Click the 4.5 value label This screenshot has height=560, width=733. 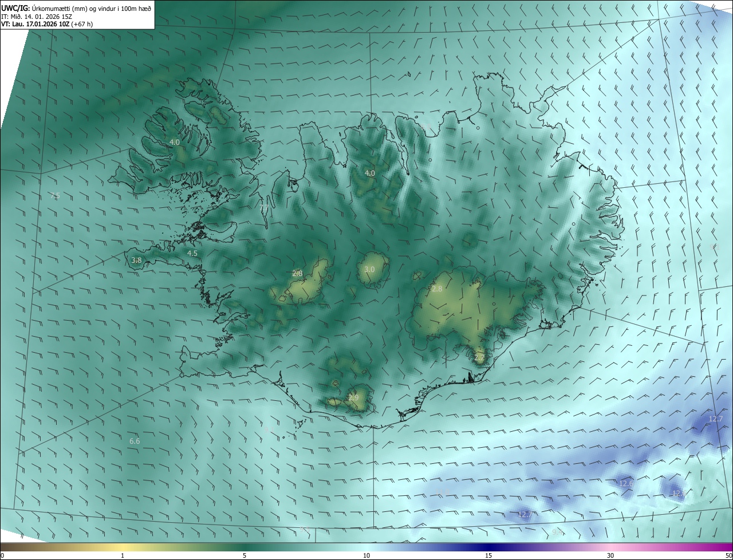click(x=192, y=253)
